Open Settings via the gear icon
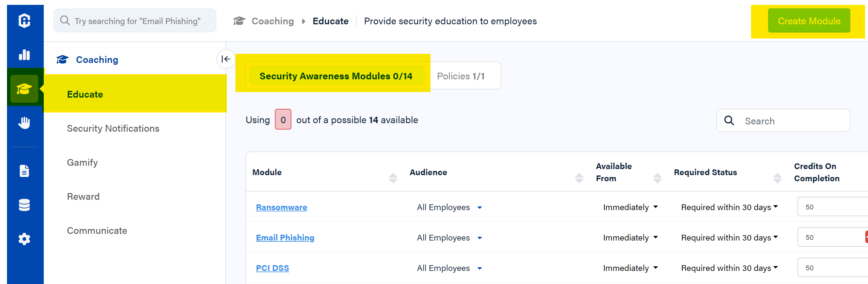This screenshot has height=284, width=868. point(25,239)
